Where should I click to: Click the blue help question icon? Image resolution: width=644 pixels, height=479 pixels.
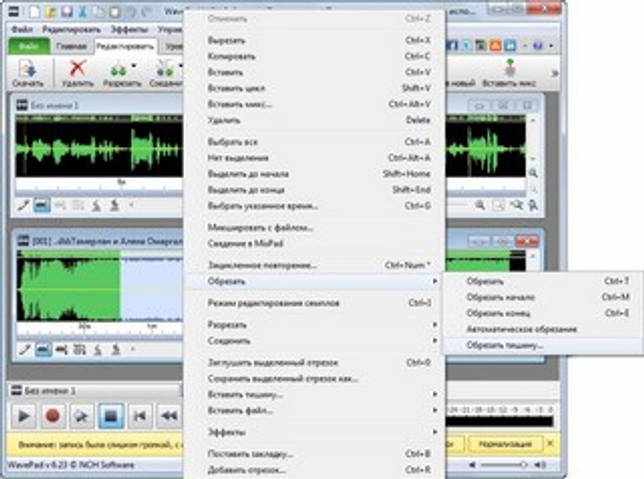pyautogui.click(x=538, y=46)
